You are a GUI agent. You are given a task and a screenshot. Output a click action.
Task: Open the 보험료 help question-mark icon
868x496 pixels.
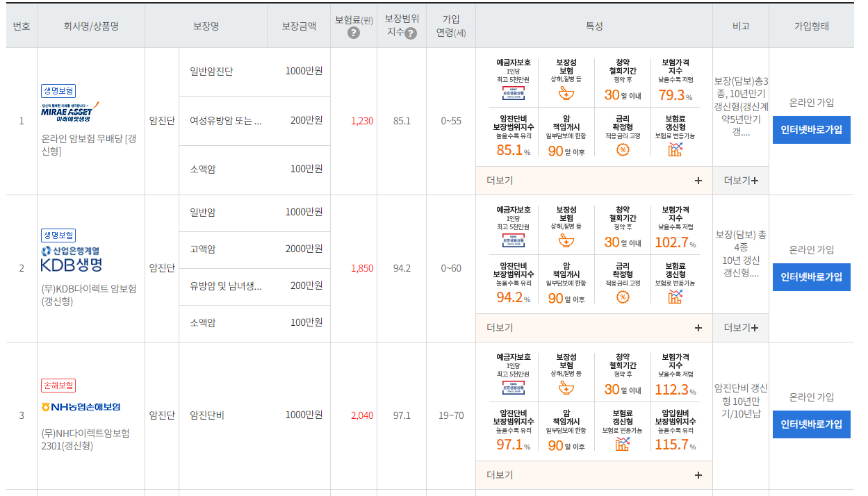click(354, 33)
